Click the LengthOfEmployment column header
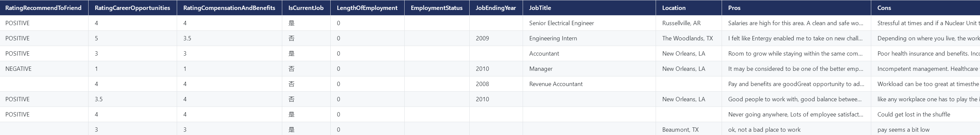980x135 pixels. [x=367, y=8]
